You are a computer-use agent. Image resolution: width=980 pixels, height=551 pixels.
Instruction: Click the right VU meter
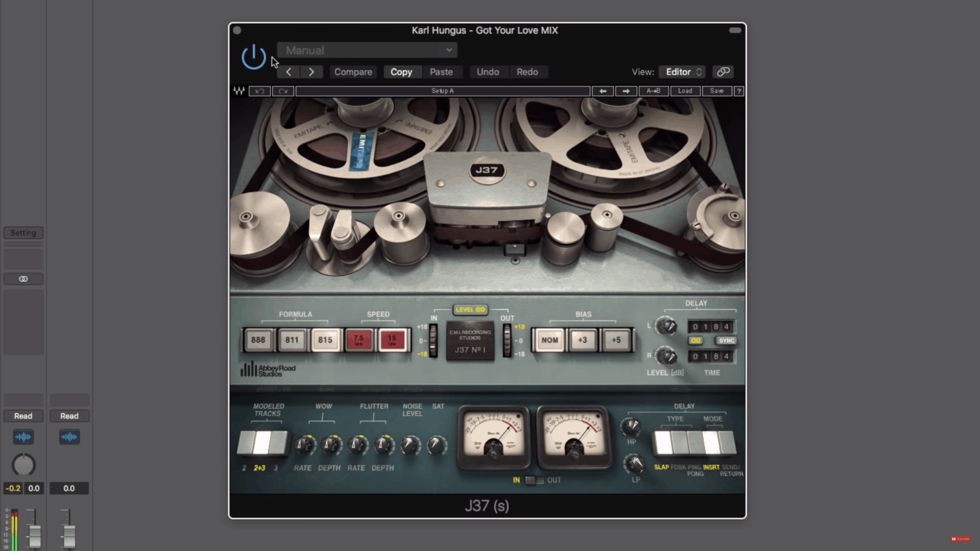click(x=574, y=437)
